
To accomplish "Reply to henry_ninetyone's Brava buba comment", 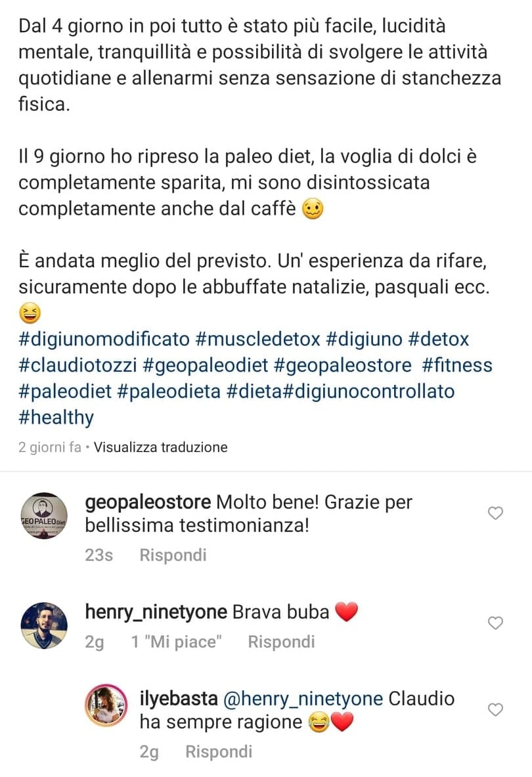I will click(x=281, y=642).
